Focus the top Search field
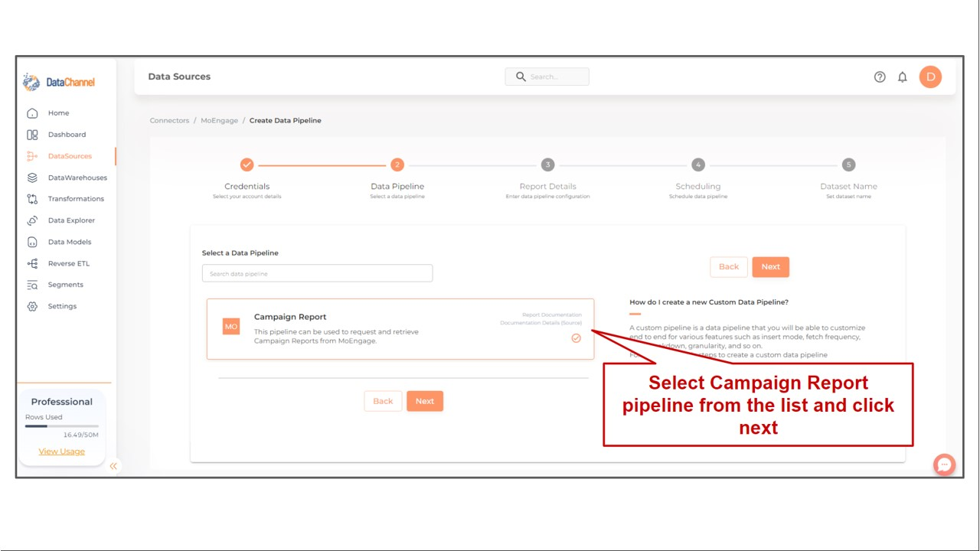Image resolution: width=980 pixels, height=551 pixels. click(x=547, y=77)
